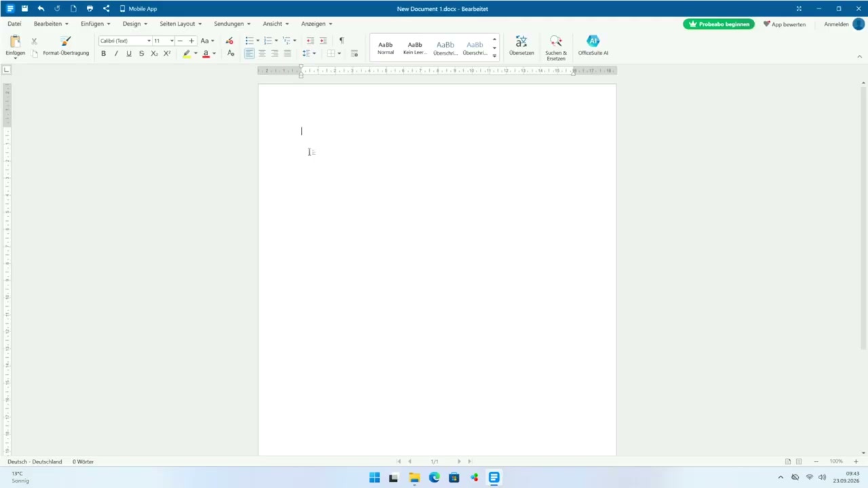Viewport: 868px width, 488px height.
Task: Toggle superscript formatting
Action: (x=167, y=54)
